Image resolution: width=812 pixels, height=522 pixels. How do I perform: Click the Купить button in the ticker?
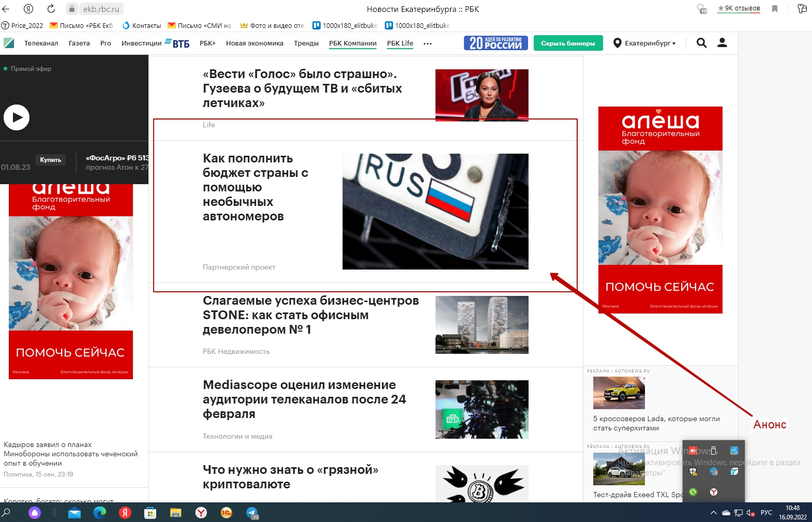click(x=51, y=160)
